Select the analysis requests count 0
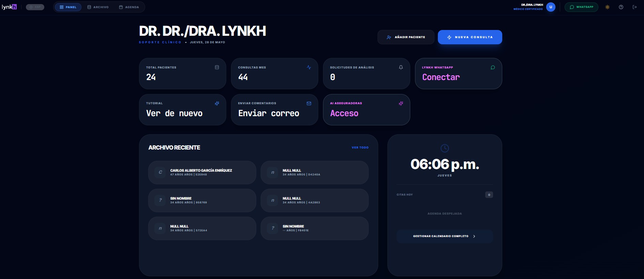The height and width of the screenshot is (279, 644). (333, 77)
